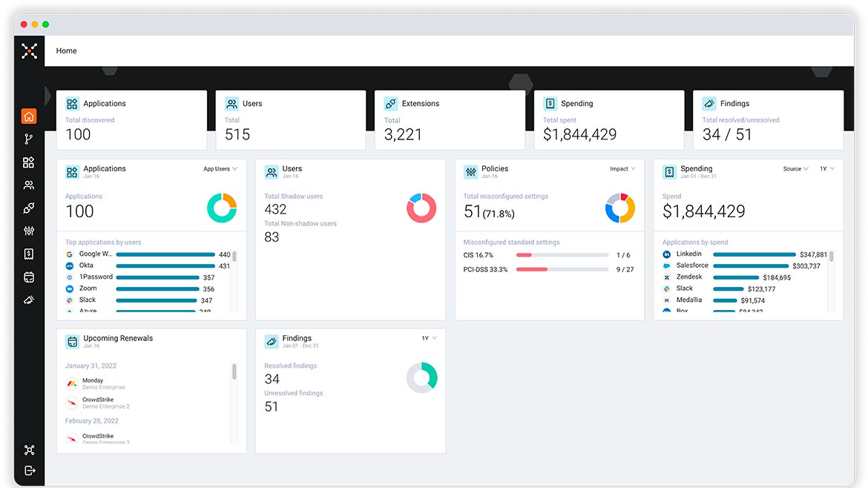
Task: Click the Extensions total summary card
Action: (x=449, y=120)
